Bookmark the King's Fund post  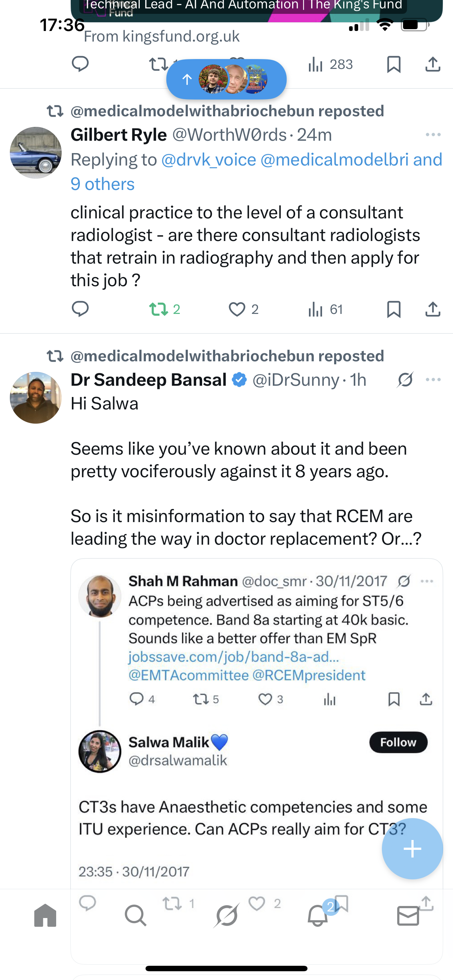[394, 64]
